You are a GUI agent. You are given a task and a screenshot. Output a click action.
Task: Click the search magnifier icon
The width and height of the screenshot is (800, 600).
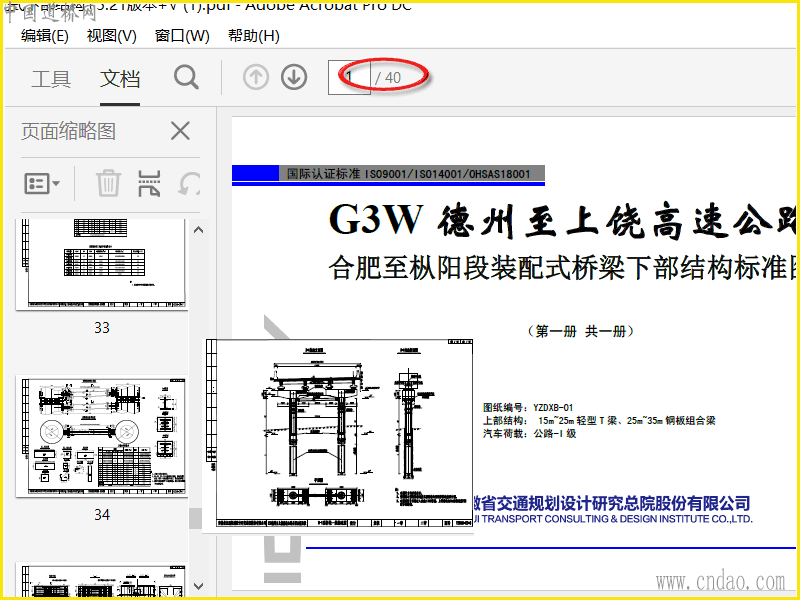186,78
